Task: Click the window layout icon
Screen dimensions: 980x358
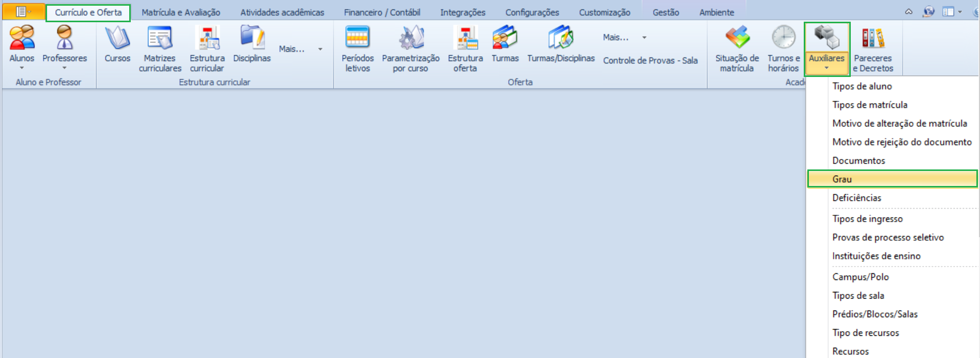Action: pos(948,12)
